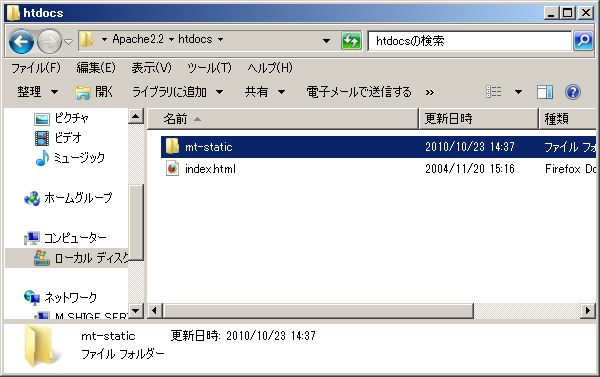The width and height of the screenshot is (600, 377).
Task: Select the mt-static folder name
Action: (209, 147)
